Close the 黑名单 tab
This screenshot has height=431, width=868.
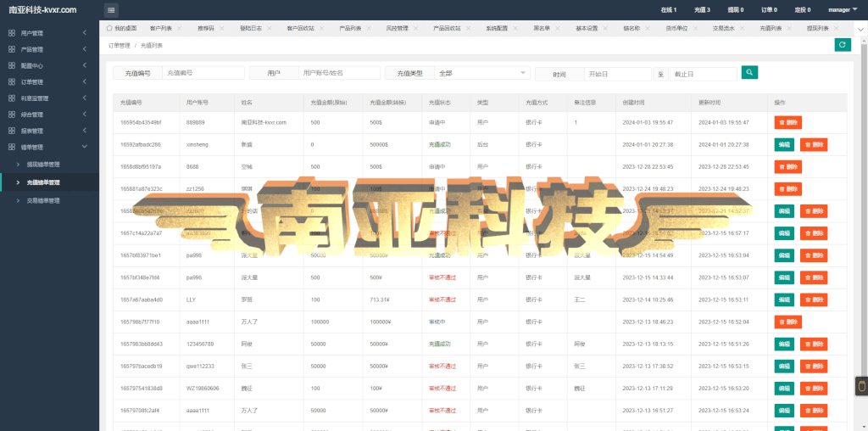558,28
